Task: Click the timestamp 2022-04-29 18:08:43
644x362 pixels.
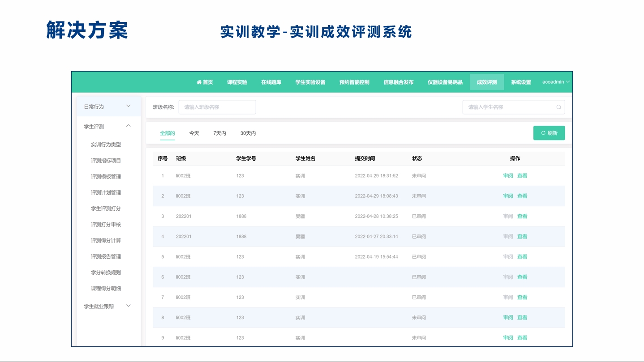Action: (x=377, y=196)
